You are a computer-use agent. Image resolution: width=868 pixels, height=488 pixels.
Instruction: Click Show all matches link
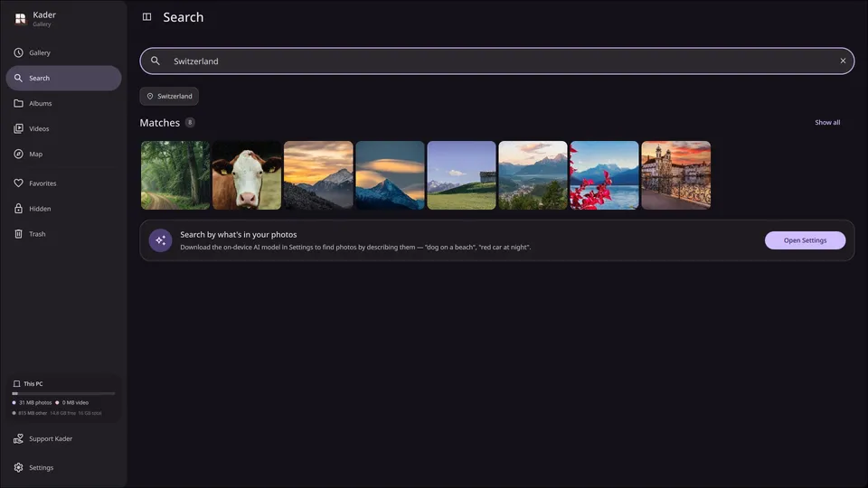pyautogui.click(x=827, y=122)
